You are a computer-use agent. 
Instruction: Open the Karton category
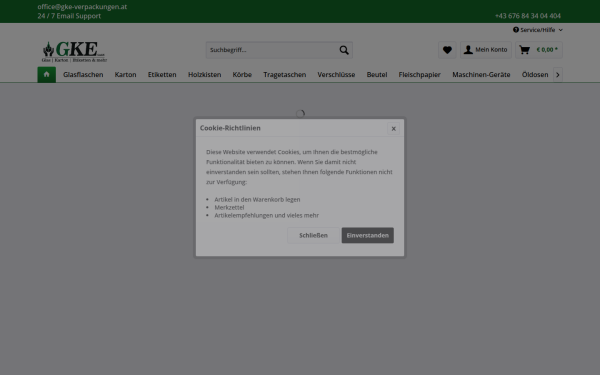tap(126, 75)
